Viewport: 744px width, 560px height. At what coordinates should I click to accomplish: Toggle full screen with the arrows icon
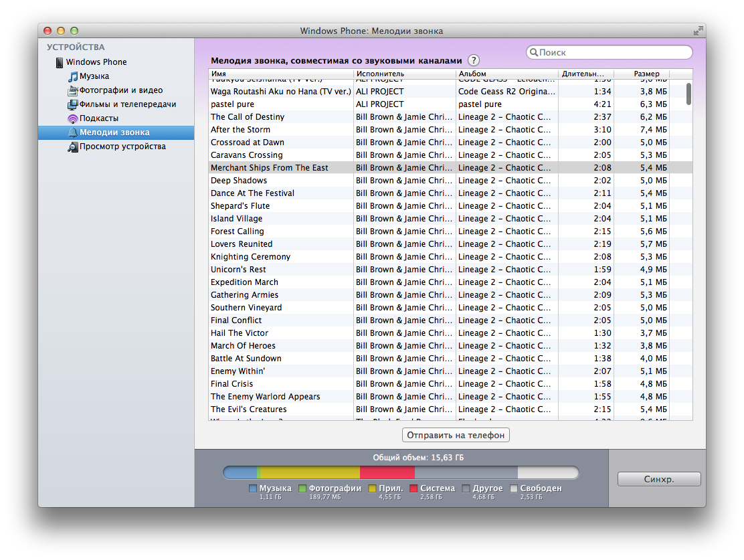pyautogui.click(x=698, y=31)
